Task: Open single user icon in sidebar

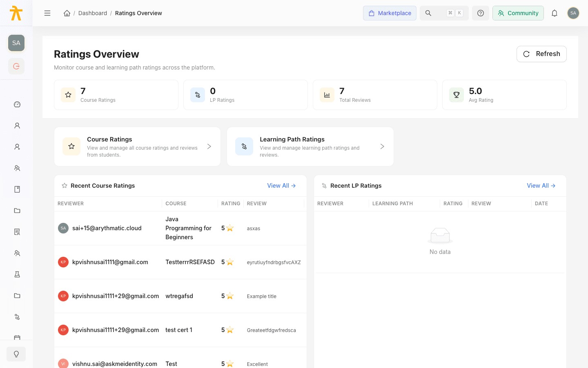Action: coord(17,126)
